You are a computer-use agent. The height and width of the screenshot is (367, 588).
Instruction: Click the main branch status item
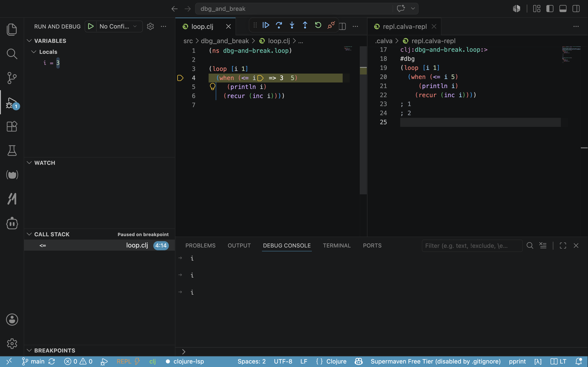34,361
